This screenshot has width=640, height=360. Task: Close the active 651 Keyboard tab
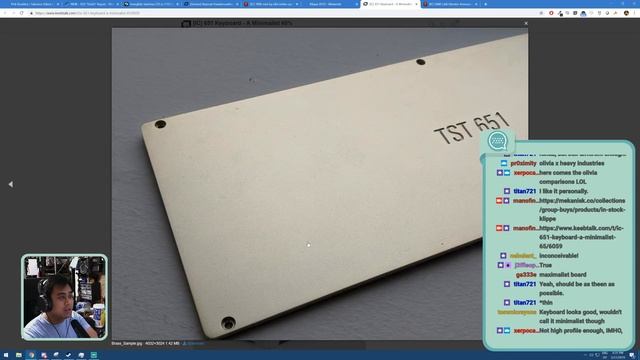coord(416,4)
